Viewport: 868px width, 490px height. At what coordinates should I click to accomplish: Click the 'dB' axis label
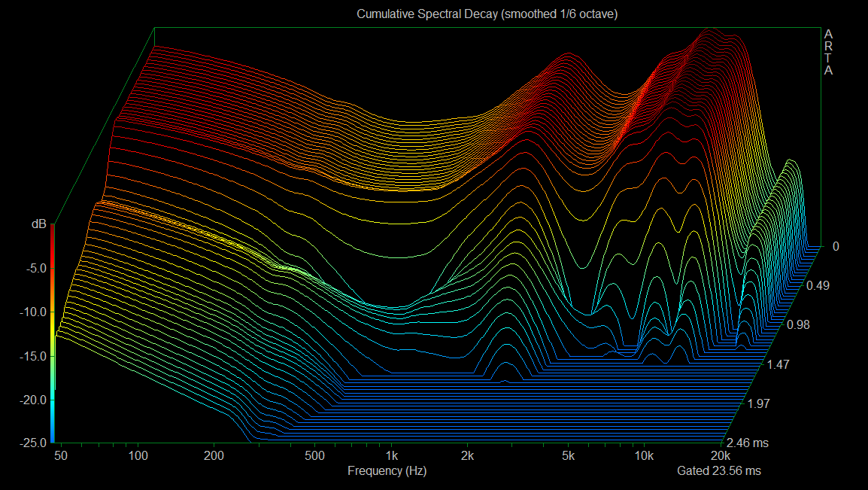pos(39,224)
